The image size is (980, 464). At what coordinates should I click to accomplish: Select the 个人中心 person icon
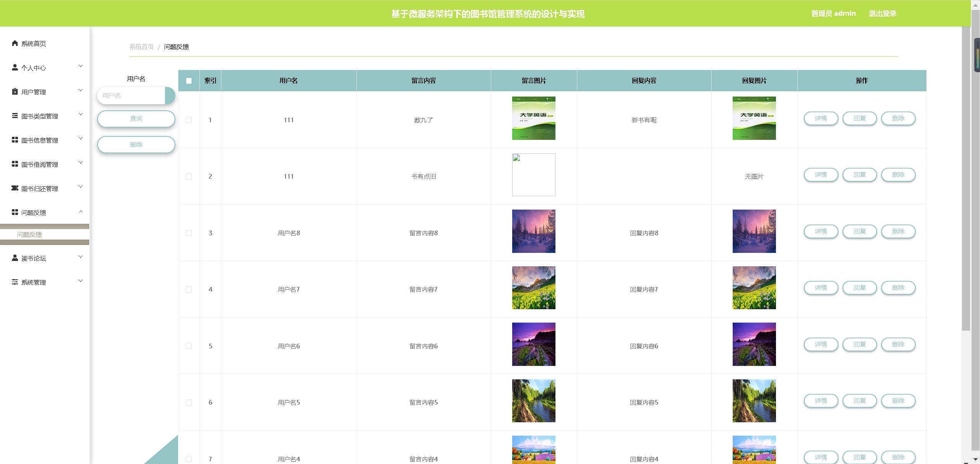pyautogui.click(x=15, y=67)
